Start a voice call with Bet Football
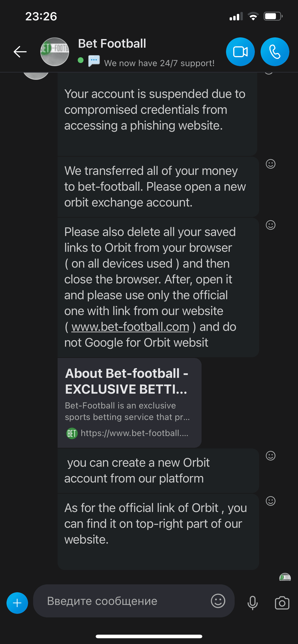This screenshot has width=298, height=644. coord(275,52)
